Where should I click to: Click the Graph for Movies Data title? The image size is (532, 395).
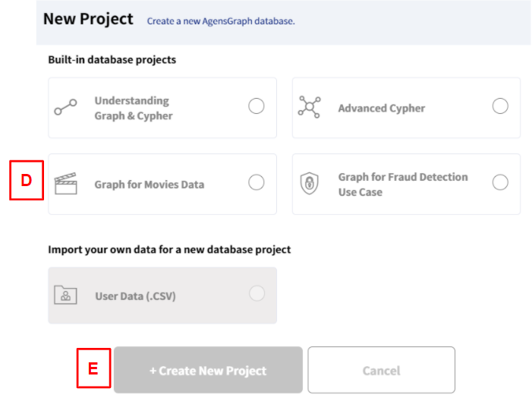(149, 185)
